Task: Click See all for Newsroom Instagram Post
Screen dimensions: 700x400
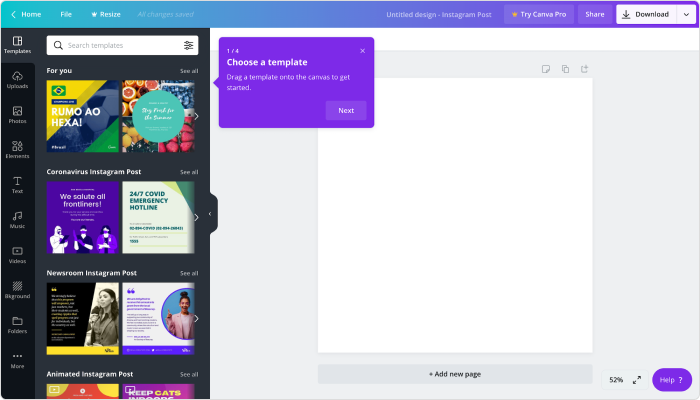Action: [x=189, y=273]
